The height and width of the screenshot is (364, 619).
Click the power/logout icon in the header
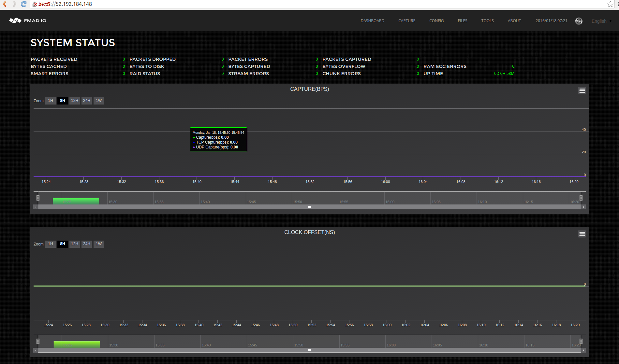tap(579, 21)
